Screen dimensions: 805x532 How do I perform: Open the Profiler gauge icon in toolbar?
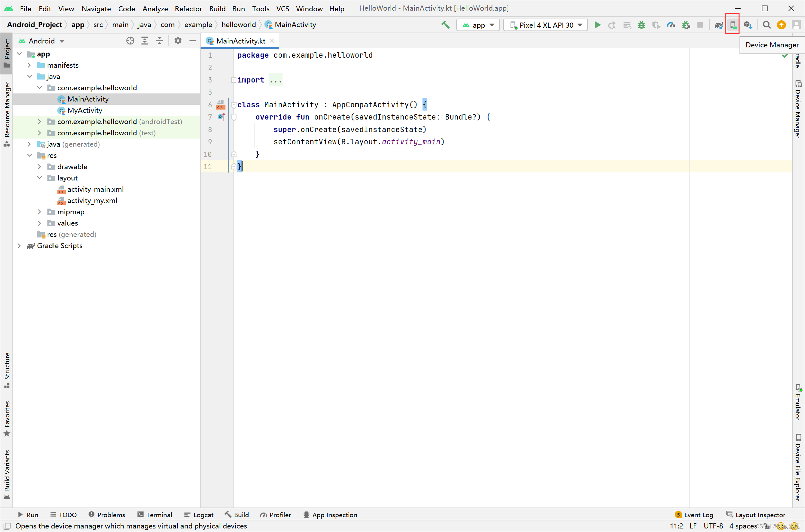tap(671, 25)
